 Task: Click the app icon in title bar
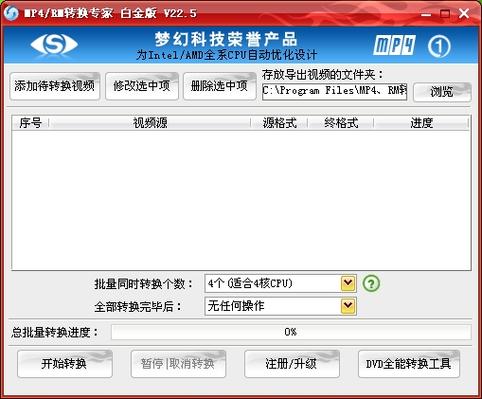[11, 13]
